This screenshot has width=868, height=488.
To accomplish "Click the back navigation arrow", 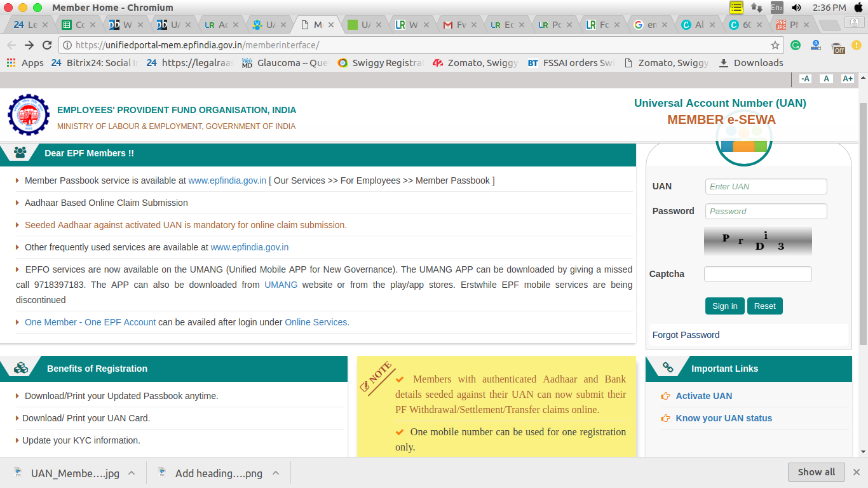I will pyautogui.click(x=11, y=45).
